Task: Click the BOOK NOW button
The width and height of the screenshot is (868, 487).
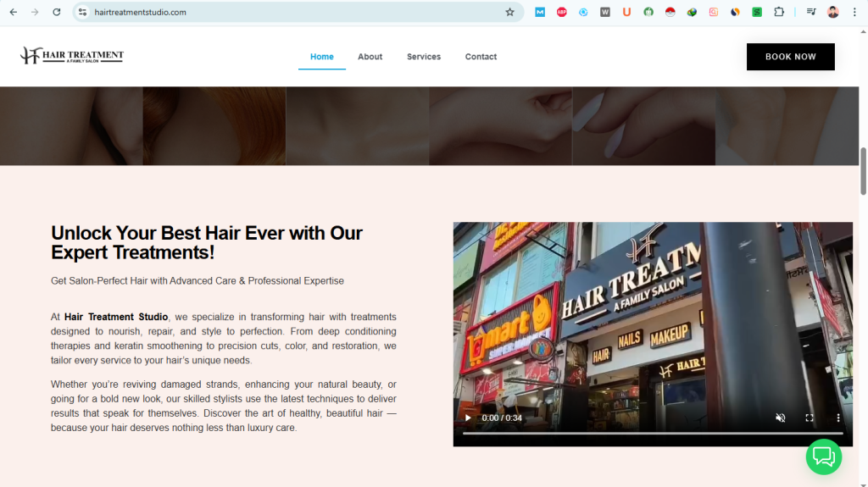Action: click(790, 57)
